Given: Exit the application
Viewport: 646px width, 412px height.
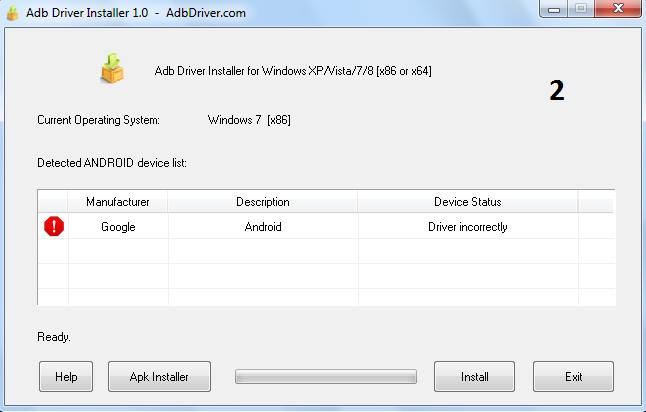Looking at the screenshot, I should 573,377.
